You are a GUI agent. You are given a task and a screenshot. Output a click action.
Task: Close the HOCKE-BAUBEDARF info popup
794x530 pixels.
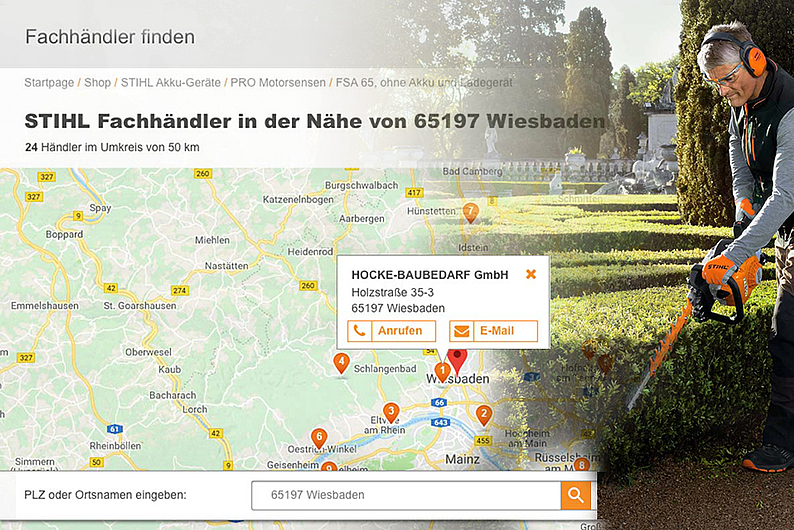(x=531, y=274)
